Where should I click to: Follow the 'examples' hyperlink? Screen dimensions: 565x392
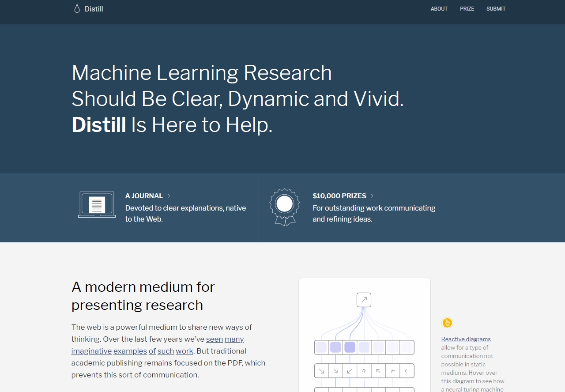pos(130,351)
